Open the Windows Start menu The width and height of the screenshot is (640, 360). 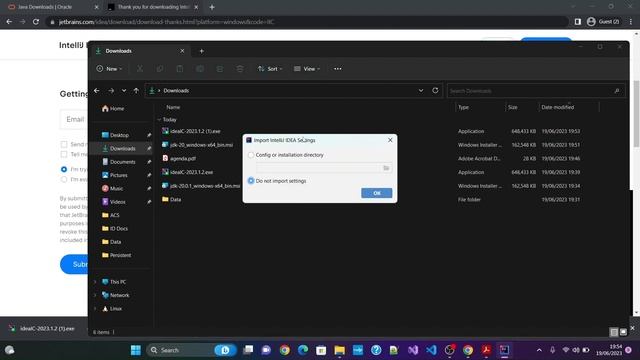point(136,350)
